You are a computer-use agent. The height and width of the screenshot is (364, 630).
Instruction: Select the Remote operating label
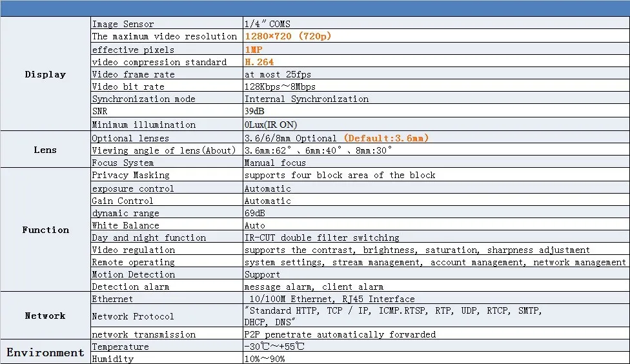133,262
